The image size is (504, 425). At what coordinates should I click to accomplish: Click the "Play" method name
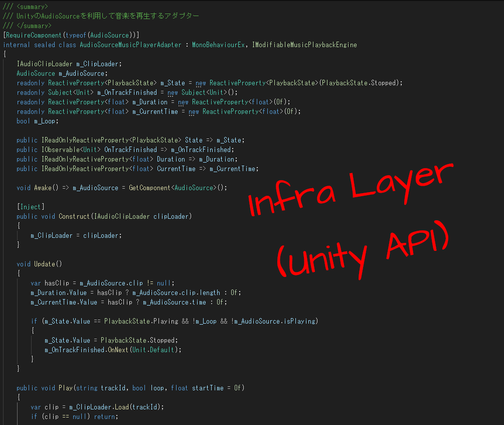(66, 388)
